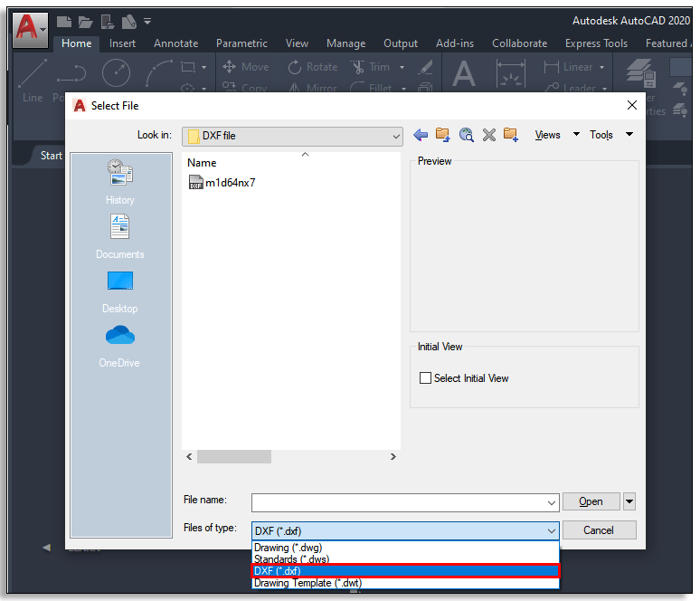Select the Circle tool in the ribbon
Screen dimensions: 700x601
[116, 72]
